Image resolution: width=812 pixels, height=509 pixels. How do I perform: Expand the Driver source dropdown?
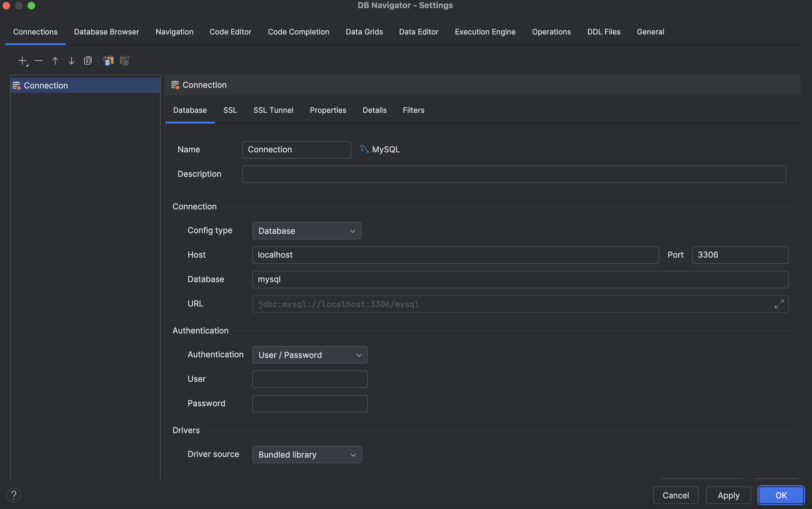coord(307,454)
